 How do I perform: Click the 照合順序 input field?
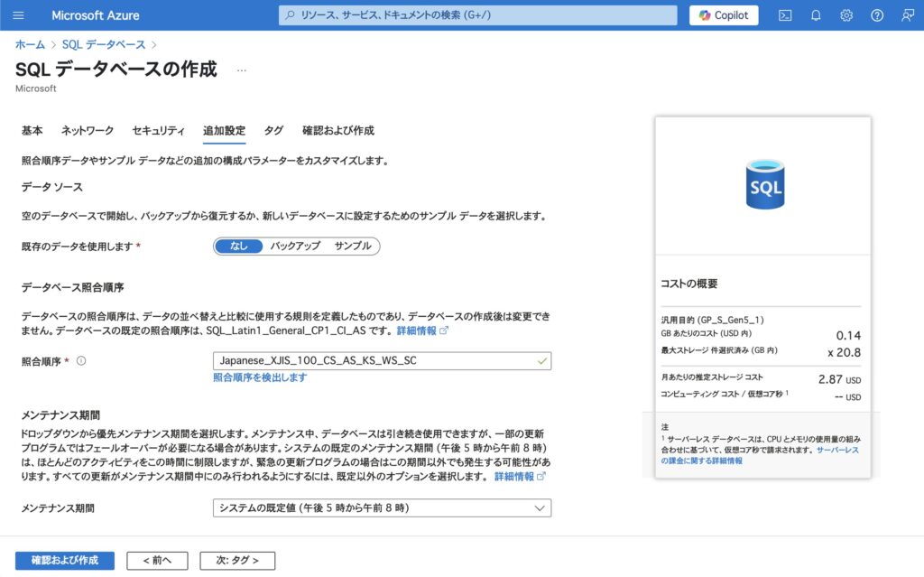(x=382, y=360)
